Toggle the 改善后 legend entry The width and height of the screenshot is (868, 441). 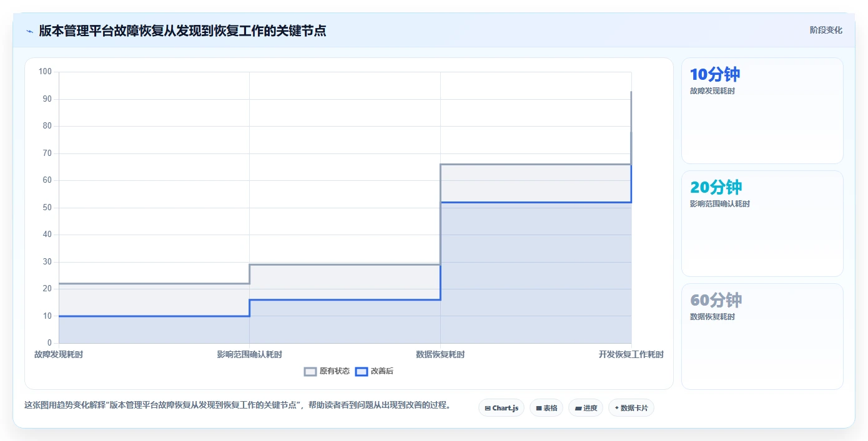coord(374,371)
